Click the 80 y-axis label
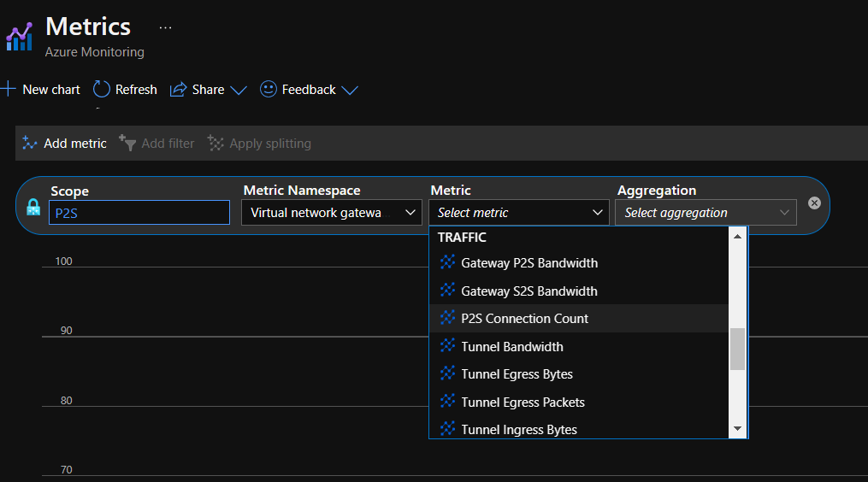Screen dimensions: 868x482 [x=67, y=400]
